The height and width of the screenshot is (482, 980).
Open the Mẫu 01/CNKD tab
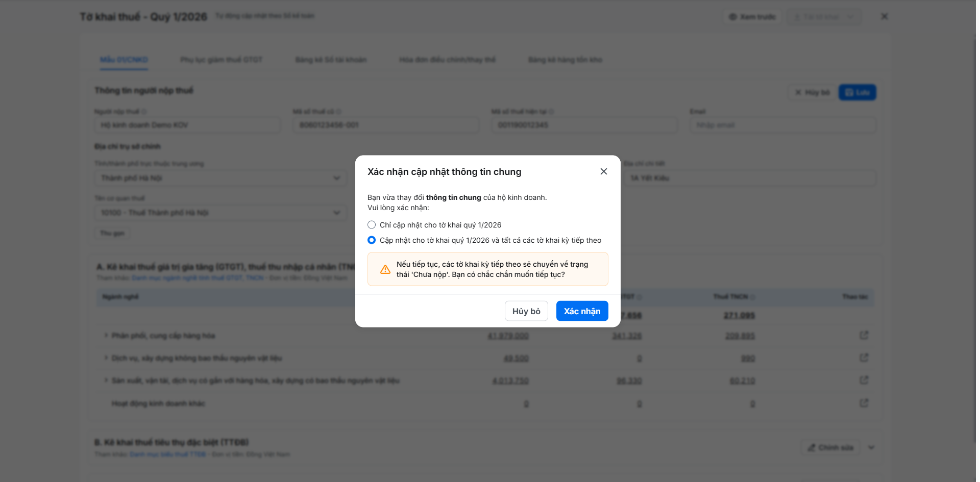[x=124, y=60]
